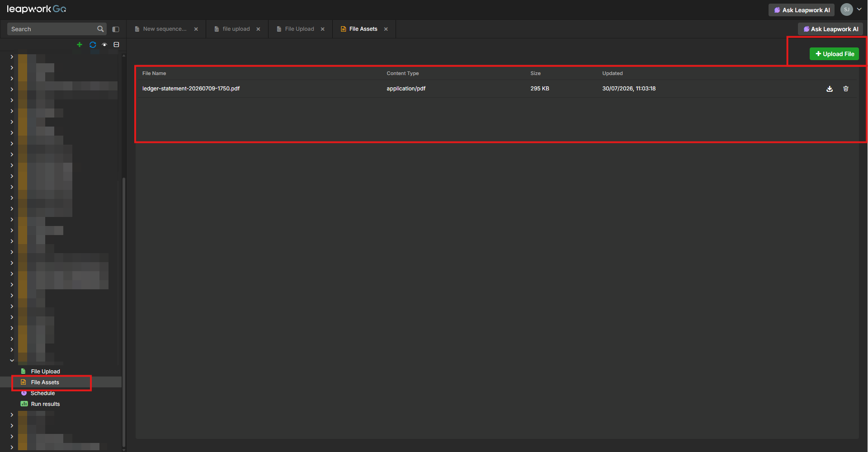Collapse all tree items using sidebar toolbar icon
Viewport: 868px width, 452px height.
(116, 45)
